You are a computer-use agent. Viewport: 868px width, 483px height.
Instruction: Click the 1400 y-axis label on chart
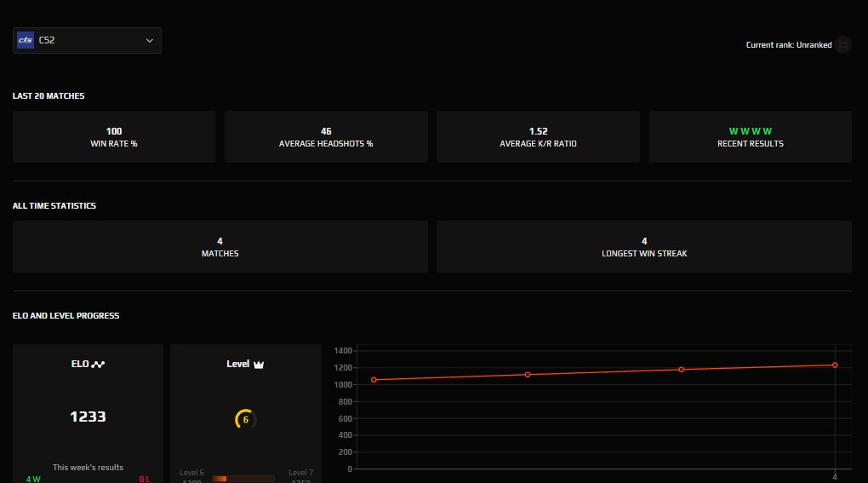pos(343,351)
